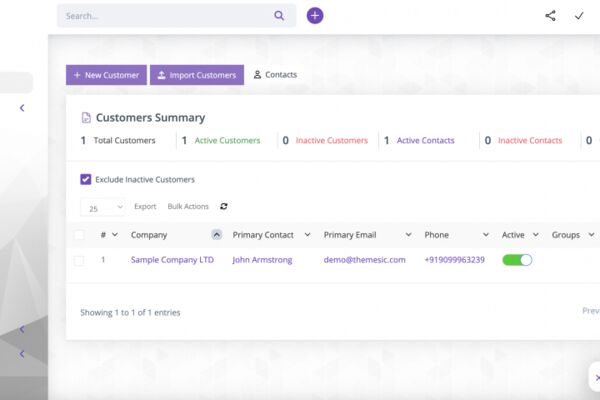Click the checkmark icon in the top bar
Viewport: 600px width, 400px height.
pos(579,16)
